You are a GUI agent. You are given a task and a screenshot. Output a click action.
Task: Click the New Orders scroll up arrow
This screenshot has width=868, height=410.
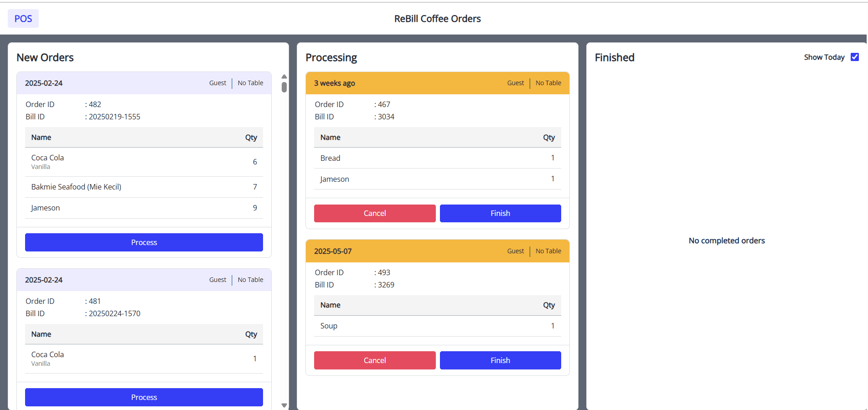click(284, 77)
